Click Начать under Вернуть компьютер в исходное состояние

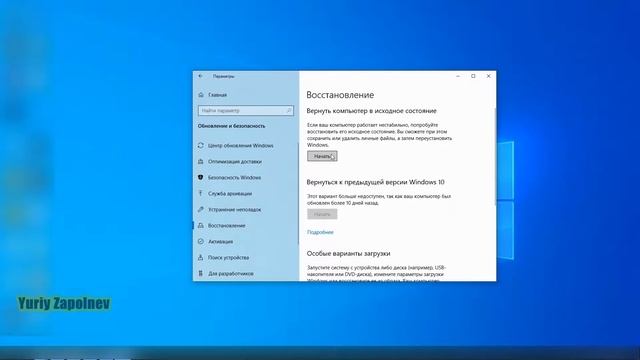point(322,156)
